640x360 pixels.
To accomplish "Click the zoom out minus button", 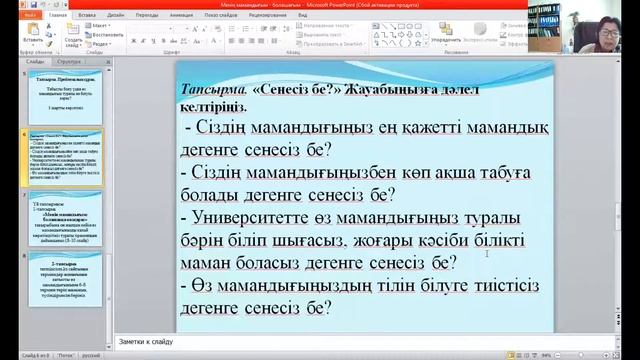I will tap(558, 356).
